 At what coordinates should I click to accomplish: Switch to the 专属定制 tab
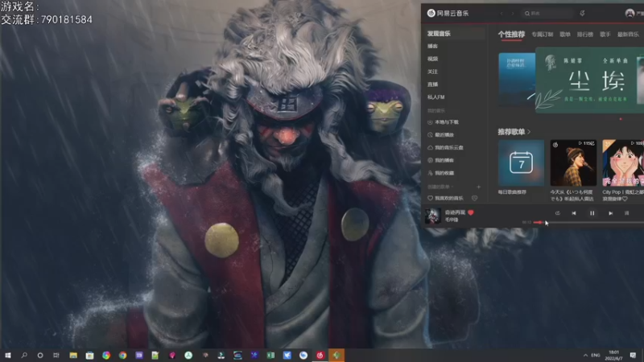tap(542, 35)
